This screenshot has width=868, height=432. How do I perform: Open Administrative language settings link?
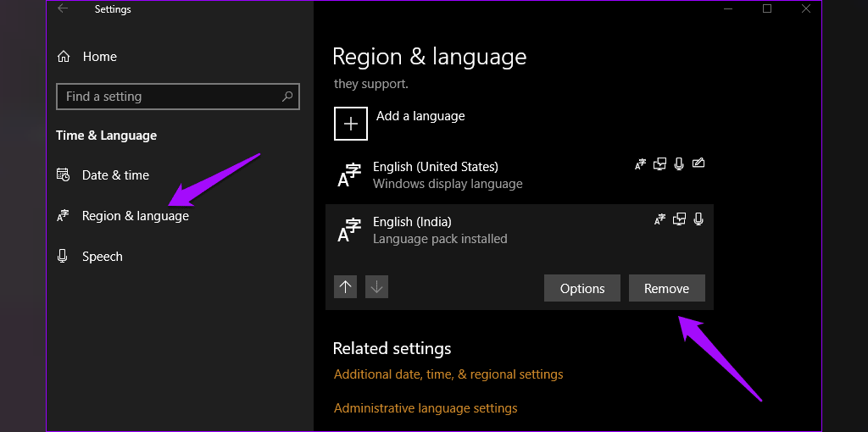[426, 409]
